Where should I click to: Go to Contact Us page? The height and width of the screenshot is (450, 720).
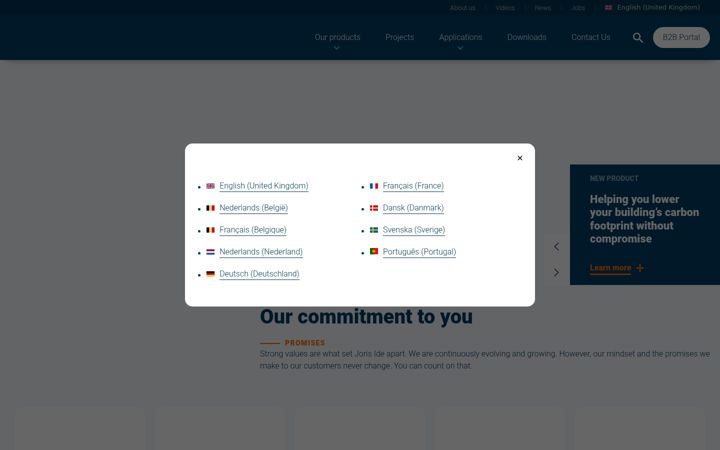pyautogui.click(x=591, y=37)
